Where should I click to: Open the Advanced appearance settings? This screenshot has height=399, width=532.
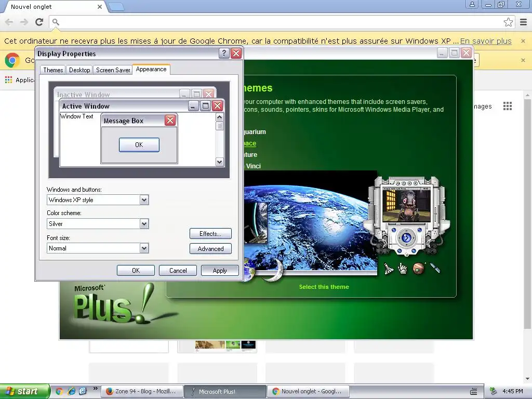pyautogui.click(x=210, y=249)
